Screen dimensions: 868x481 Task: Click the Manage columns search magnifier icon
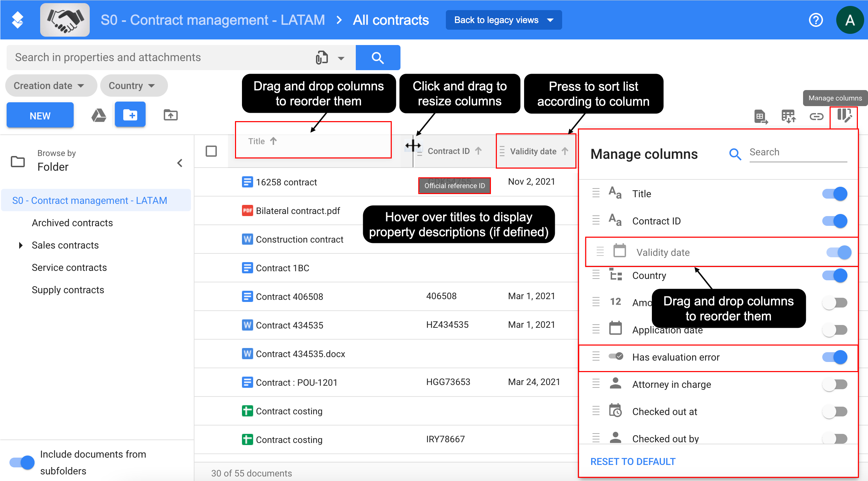[x=735, y=154]
